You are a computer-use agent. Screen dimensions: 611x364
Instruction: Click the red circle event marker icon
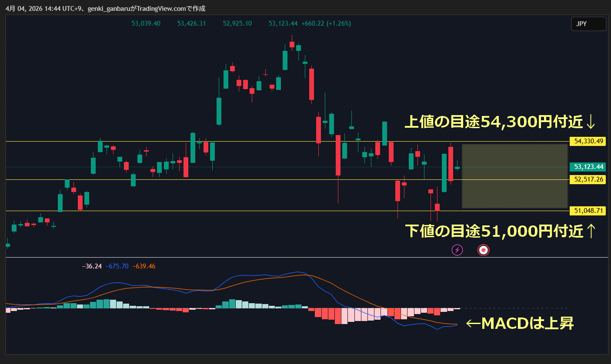483,250
